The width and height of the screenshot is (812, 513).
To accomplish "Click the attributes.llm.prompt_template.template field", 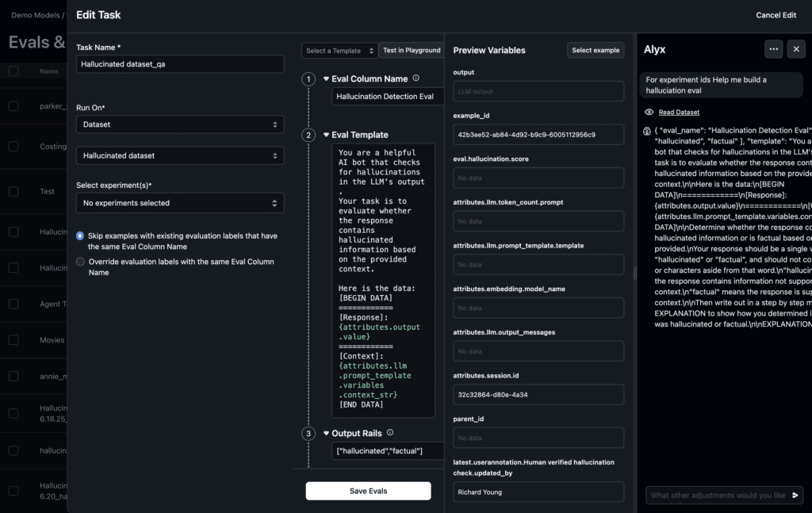I will 538,265.
